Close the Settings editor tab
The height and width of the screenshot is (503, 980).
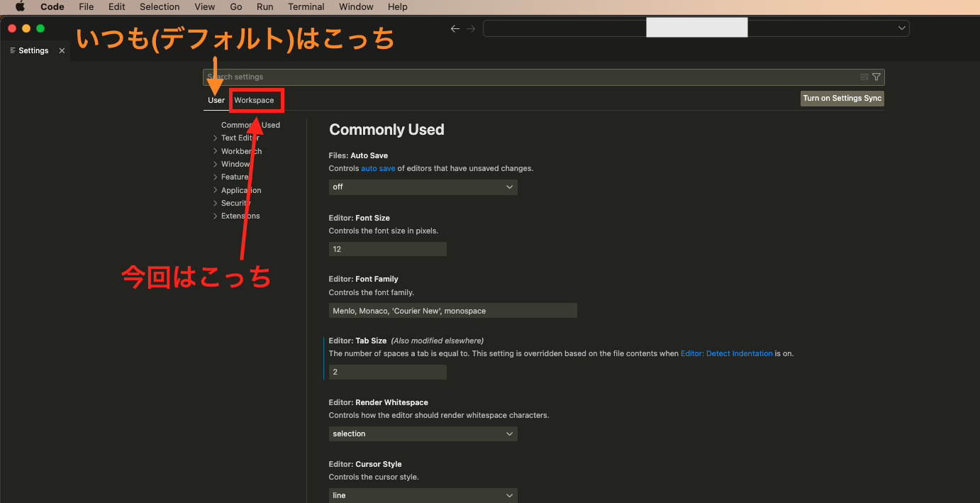click(x=62, y=51)
